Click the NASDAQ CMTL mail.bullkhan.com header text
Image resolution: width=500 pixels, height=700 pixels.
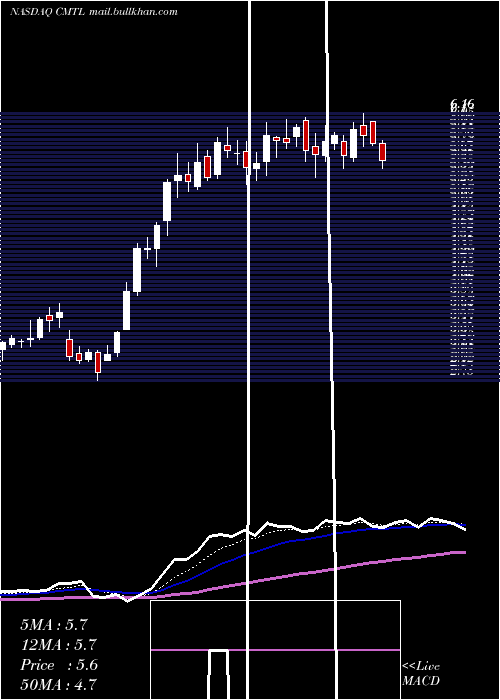pos(94,12)
